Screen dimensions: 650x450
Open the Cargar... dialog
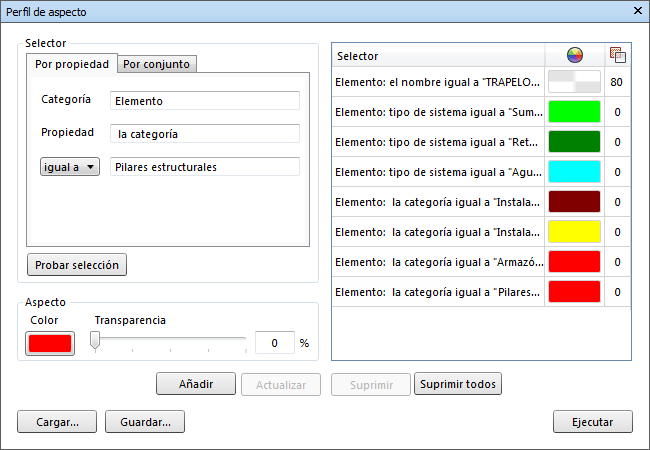[57, 422]
